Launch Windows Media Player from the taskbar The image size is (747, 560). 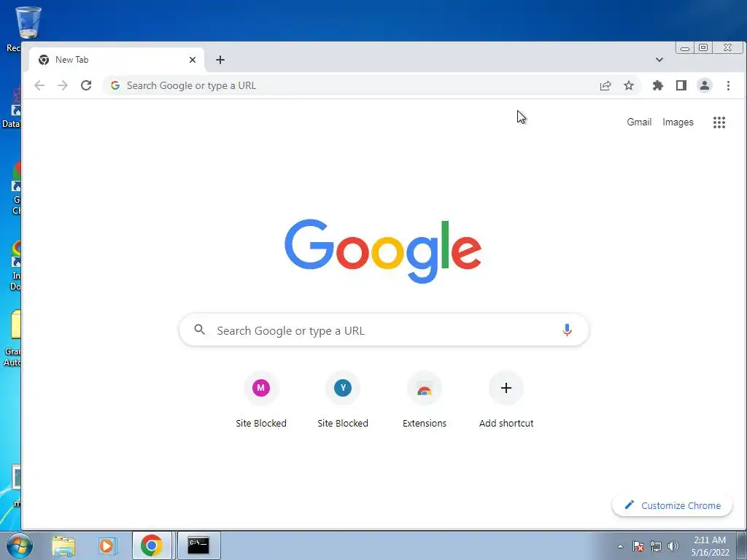pos(108,545)
